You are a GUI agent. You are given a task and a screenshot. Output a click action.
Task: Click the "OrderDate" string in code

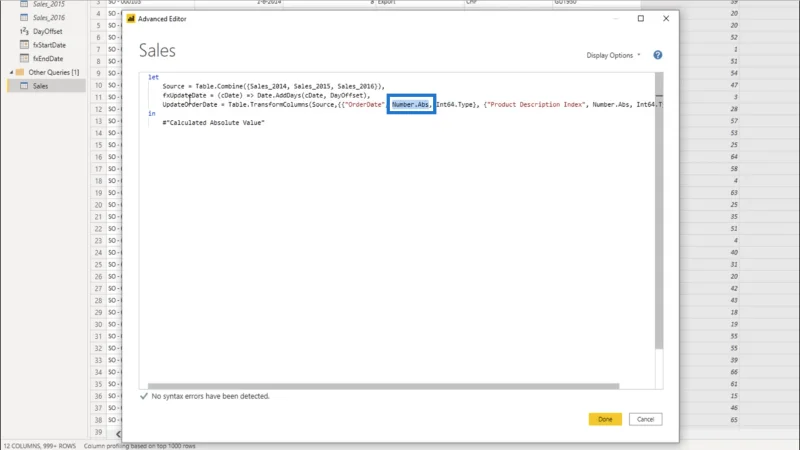[364, 105]
